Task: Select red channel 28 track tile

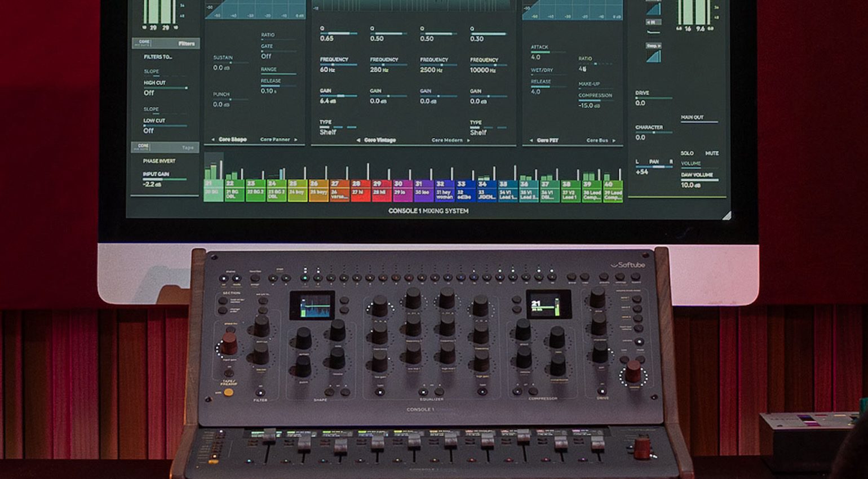Action: 360,190
